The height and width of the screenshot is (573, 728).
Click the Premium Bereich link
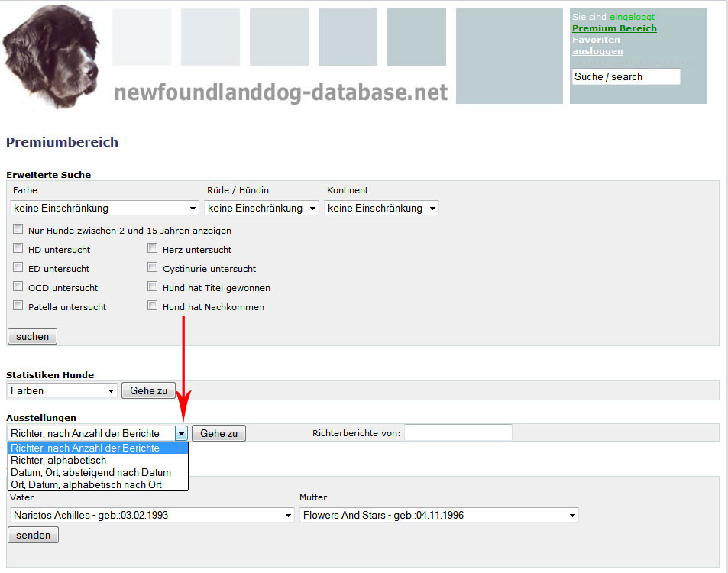[x=614, y=28]
